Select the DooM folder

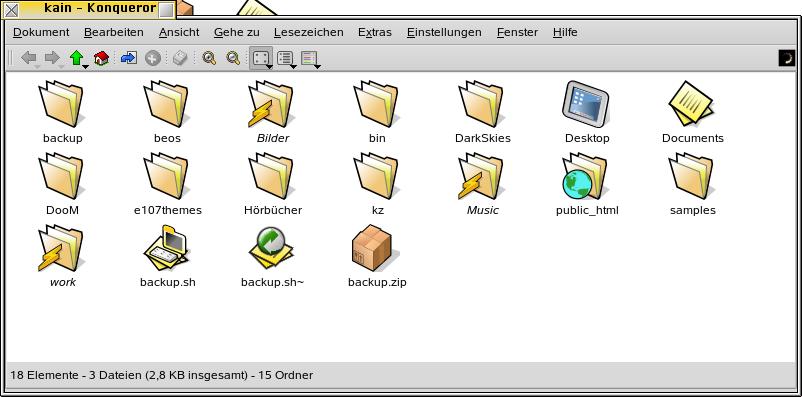click(62, 185)
